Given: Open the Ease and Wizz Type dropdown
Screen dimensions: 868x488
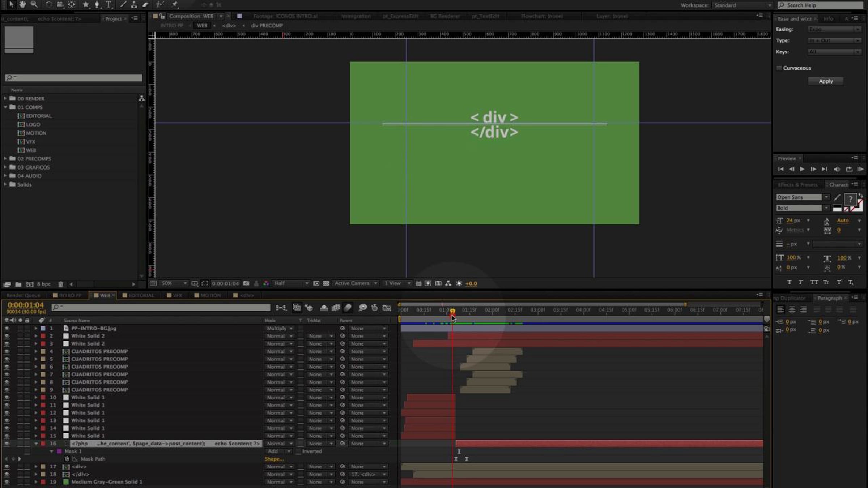Looking at the screenshot, I should click(x=835, y=40).
